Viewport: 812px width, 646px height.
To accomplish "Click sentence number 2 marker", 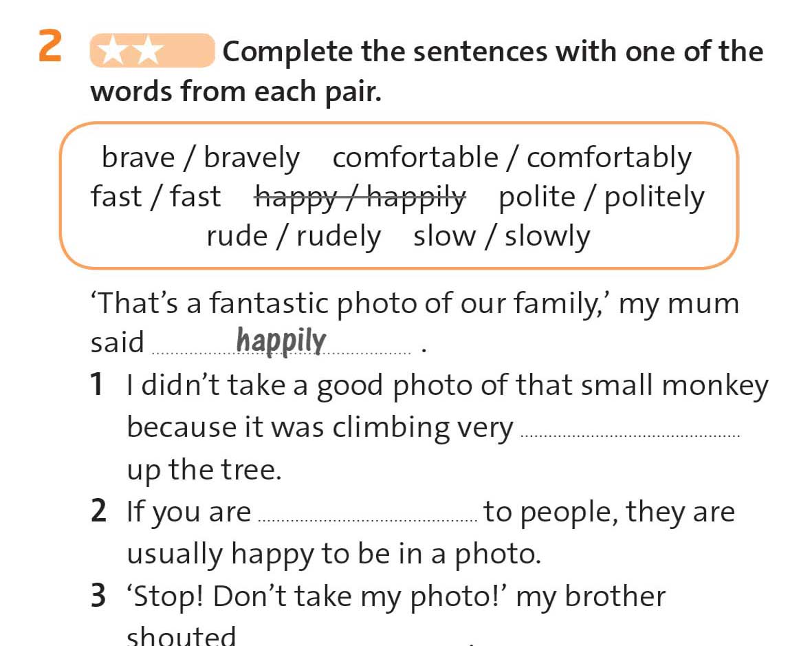I will (98, 512).
